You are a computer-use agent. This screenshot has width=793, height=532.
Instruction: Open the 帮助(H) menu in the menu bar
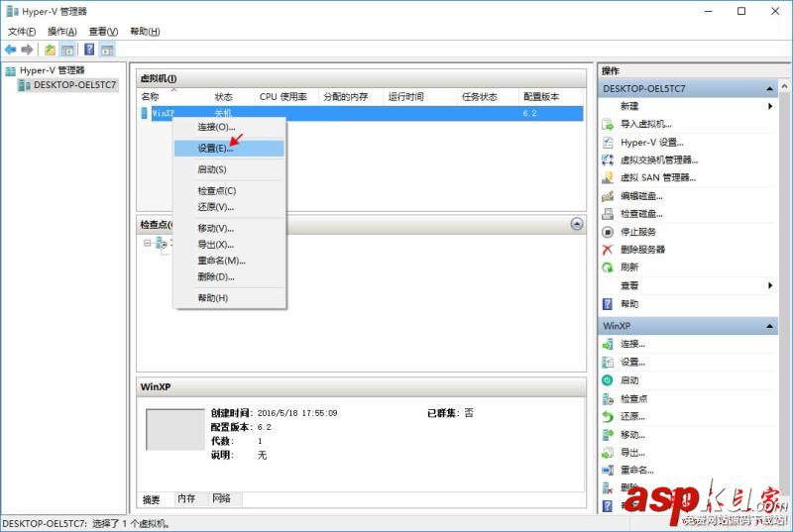click(145, 32)
